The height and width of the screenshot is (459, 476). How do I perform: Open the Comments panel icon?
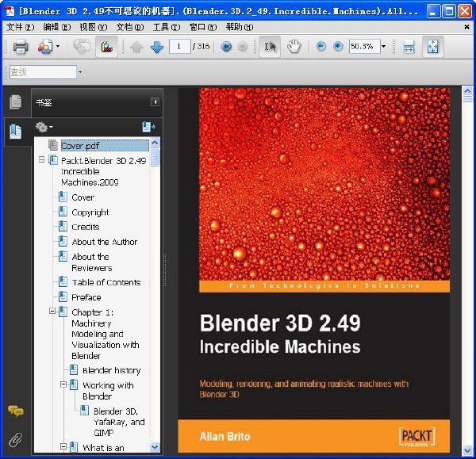[x=16, y=411]
